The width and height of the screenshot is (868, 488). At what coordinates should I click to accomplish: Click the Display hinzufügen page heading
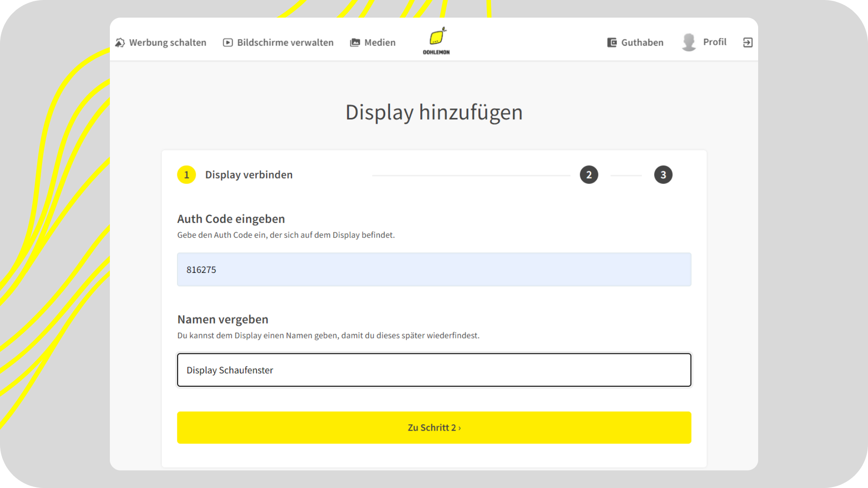tap(434, 112)
